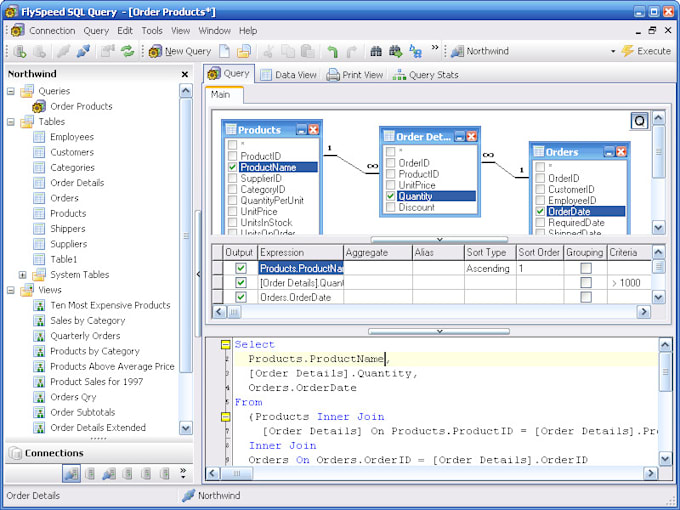Image resolution: width=680 pixels, height=510 pixels.
Task: Click the Expression column header
Action: [x=301, y=252]
